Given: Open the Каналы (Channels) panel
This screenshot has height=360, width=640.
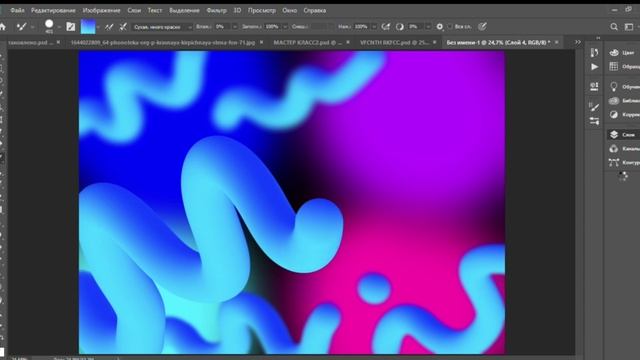Looking at the screenshot, I should [623, 149].
